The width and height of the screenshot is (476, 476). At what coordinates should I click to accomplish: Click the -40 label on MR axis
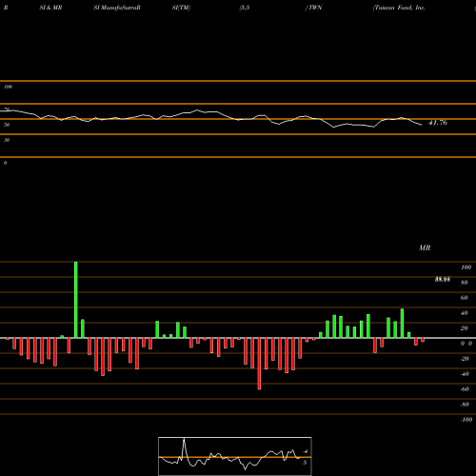(x=465, y=374)
